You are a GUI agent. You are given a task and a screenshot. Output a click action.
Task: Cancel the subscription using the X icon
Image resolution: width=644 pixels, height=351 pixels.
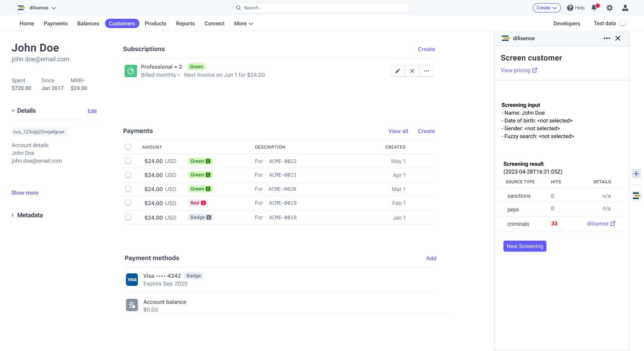[x=412, y=71]
